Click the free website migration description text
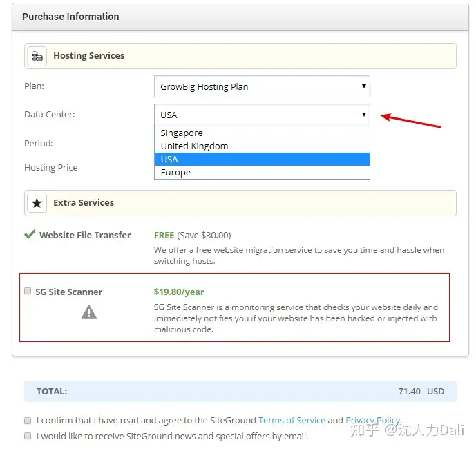The width and height of the screenshot is (476, 449). click(x=299, y=256)
